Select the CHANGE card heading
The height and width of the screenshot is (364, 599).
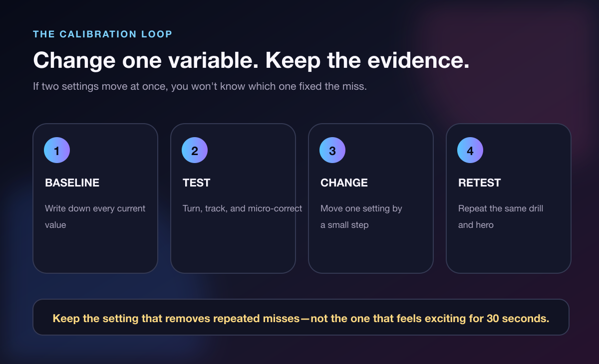click(344, 183)
